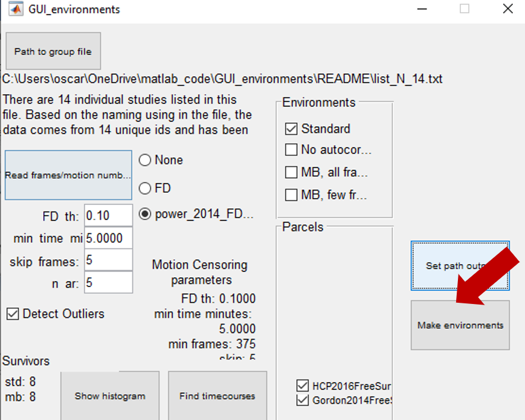525x420 pixels.
Task: Toggle the Detect Outliers checkbox
Action: 13,314
